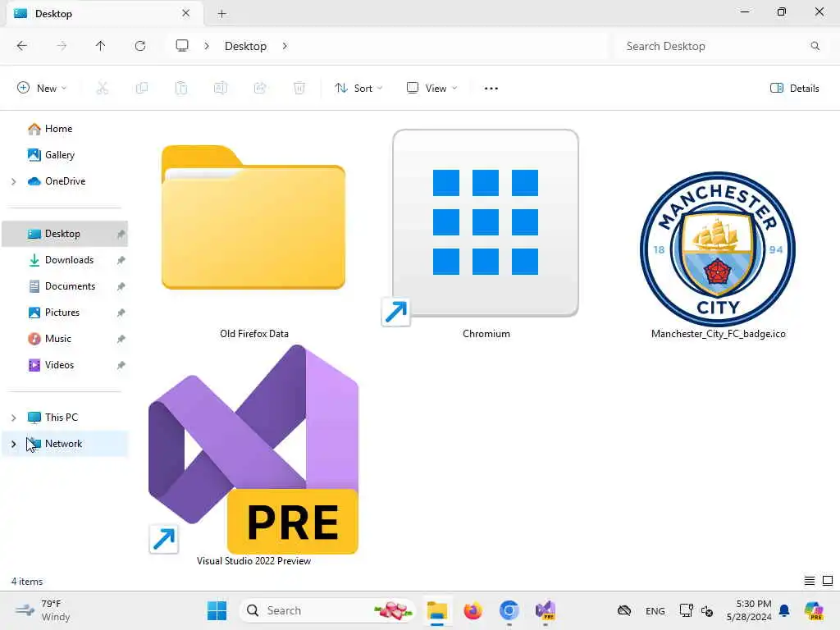Switch to large thumbnails view icon
The height and width of the screenshot is (630, 840).
click(828, 581)
